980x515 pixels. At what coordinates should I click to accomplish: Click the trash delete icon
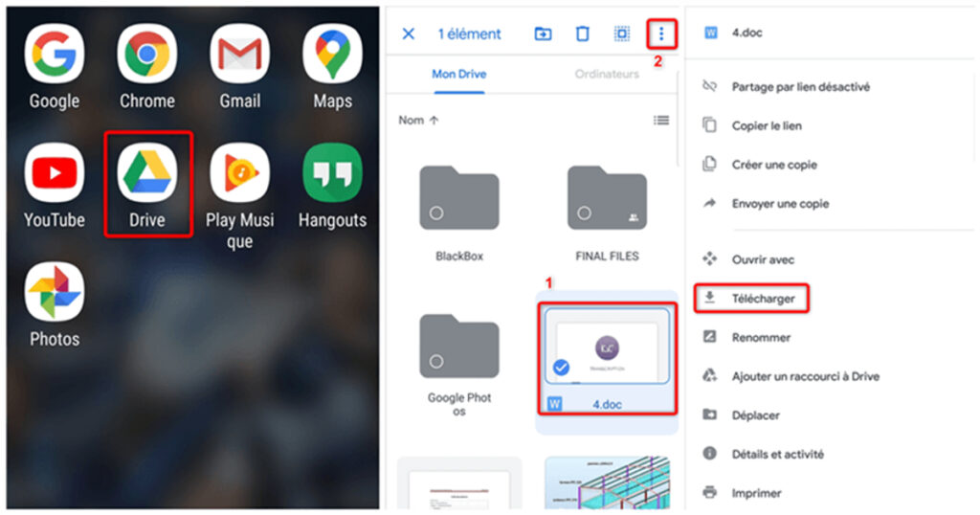point(583,34)
